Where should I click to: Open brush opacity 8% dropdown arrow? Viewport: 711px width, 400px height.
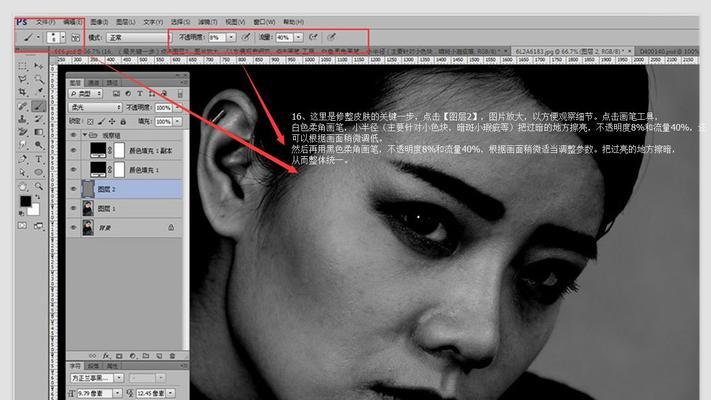pos(231,37)
